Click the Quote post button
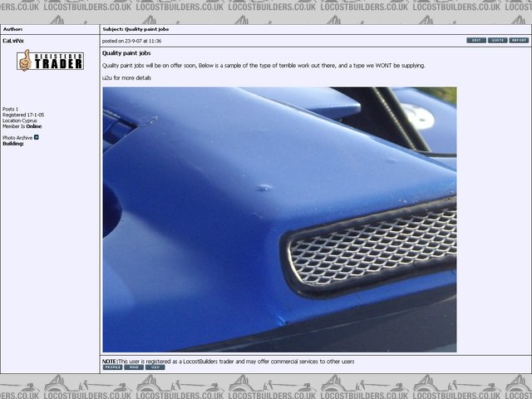 497,40
